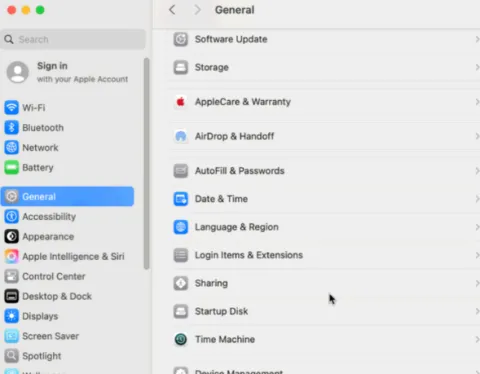Expand Software Update row chevron
Viewport: 480px width, 374px height.
pos(477,39)
